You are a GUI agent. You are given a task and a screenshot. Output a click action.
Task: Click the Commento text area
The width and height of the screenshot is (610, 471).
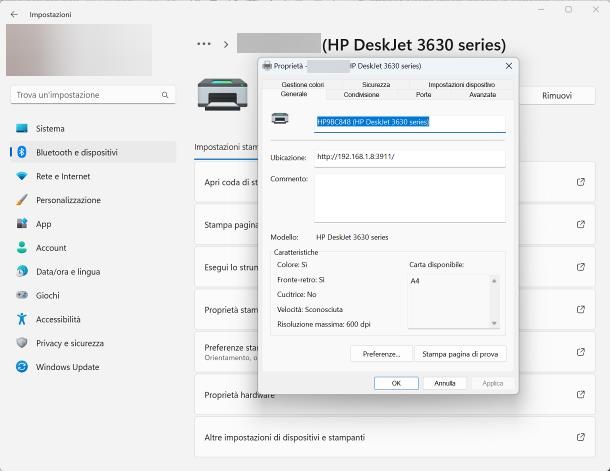(410, 198)
